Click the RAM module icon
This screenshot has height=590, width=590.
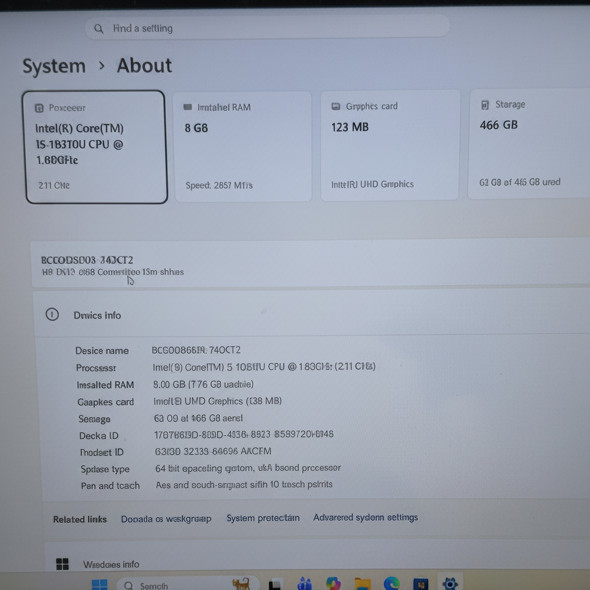187,107
